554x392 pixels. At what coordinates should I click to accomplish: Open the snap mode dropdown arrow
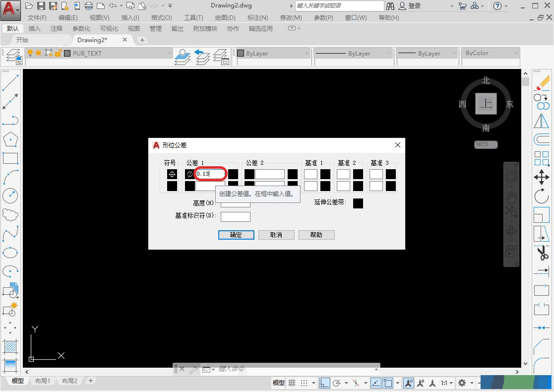coord(313,383)
